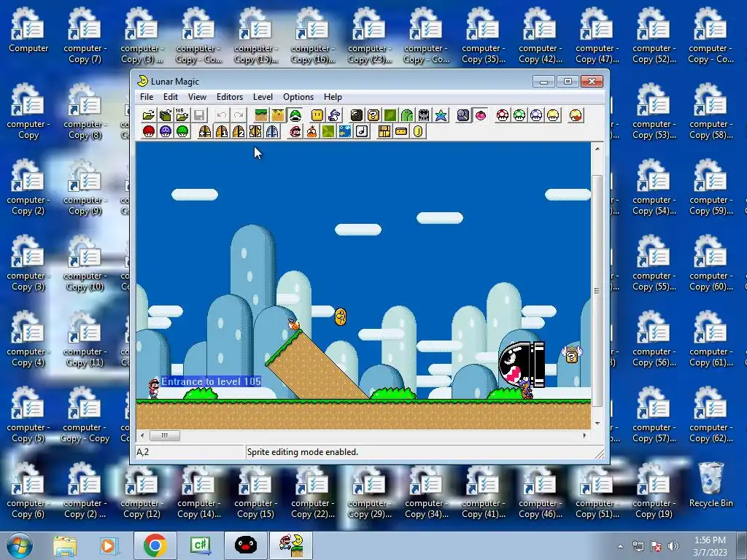
Task: Click the blue Yoshi icon in toolbar
Action: click(x=334, y=115)
